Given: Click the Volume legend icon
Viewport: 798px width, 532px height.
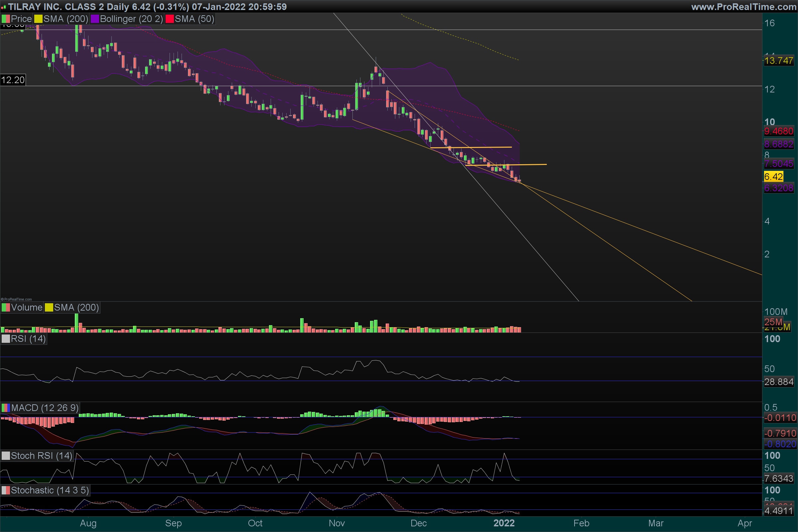Looking at the screenshot, I should 6,307.
